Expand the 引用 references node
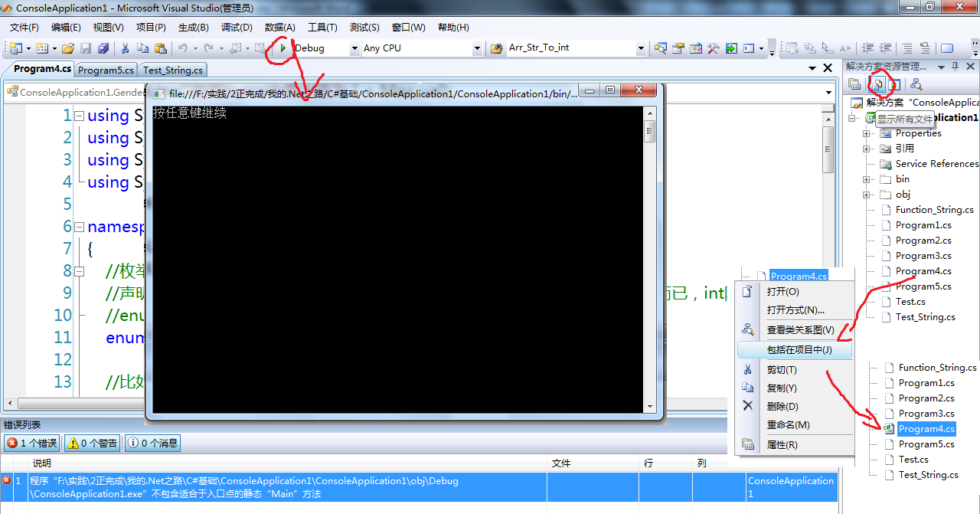 [867, 149]
